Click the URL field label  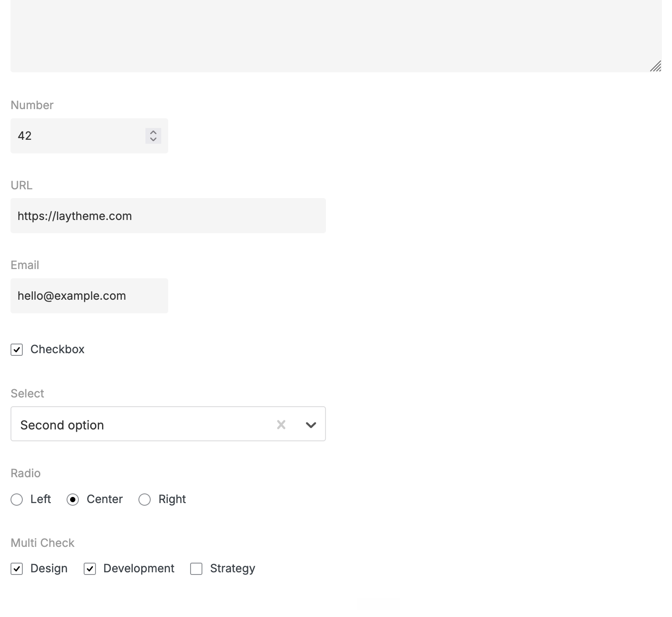click(21, 185)
